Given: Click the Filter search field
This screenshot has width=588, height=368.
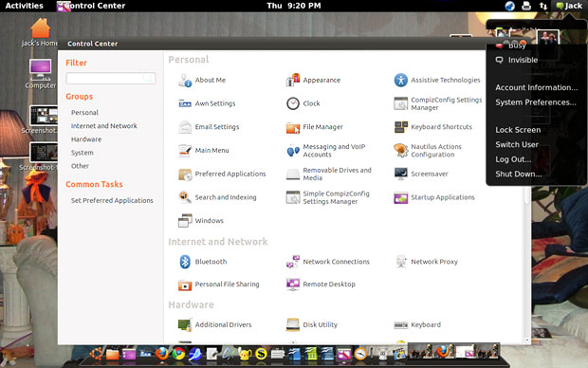Looking at the screenshot, I should tap(111, 79).
